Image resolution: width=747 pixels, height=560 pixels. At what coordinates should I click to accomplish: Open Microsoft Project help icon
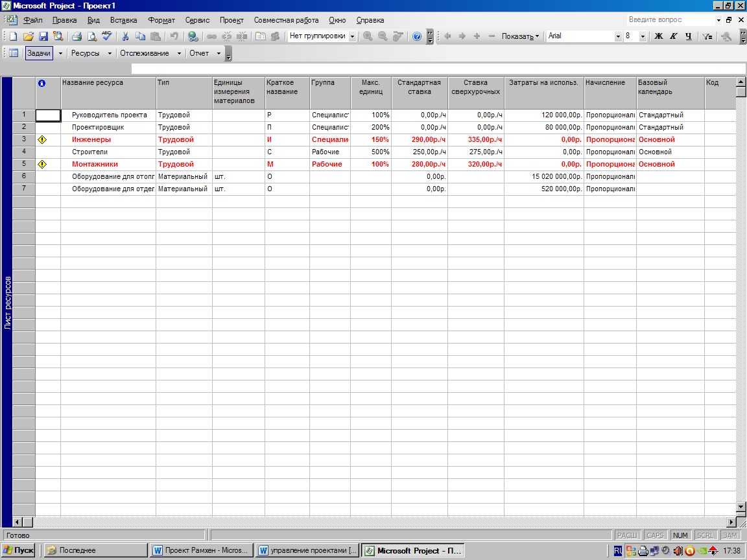[417, 36]
